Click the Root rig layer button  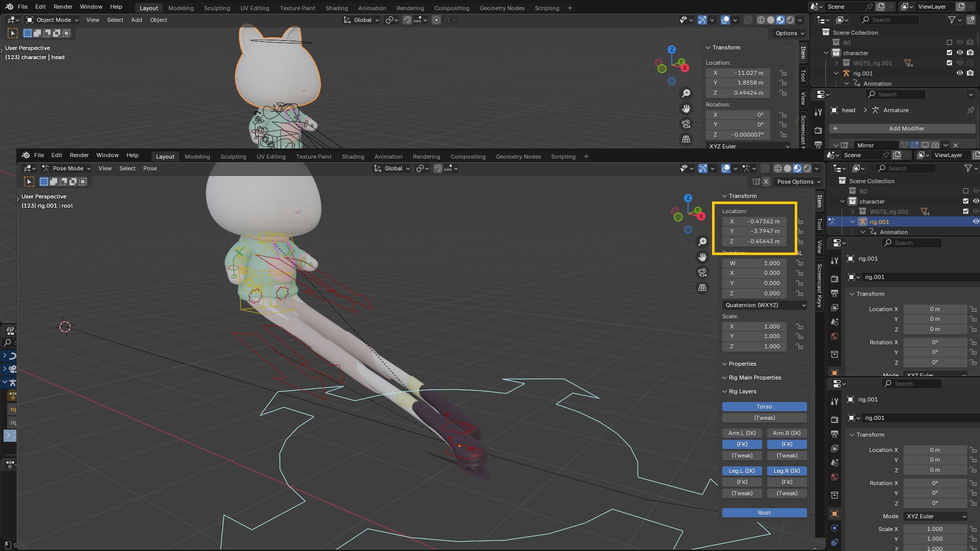click(764, 513)
